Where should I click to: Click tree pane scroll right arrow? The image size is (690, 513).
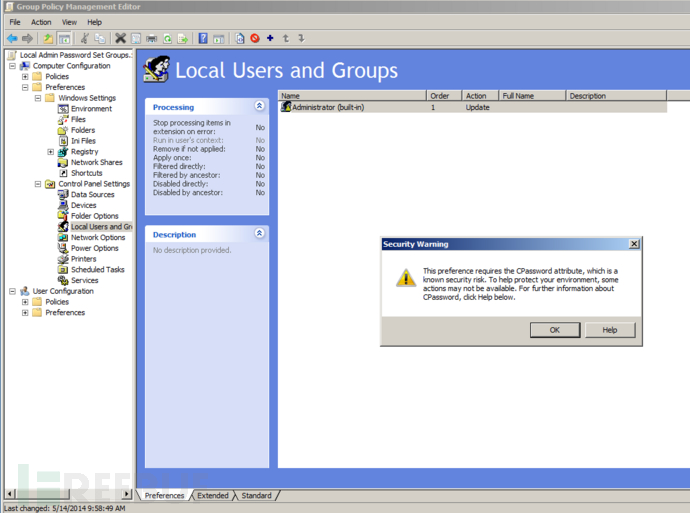(x=127, y=494)
